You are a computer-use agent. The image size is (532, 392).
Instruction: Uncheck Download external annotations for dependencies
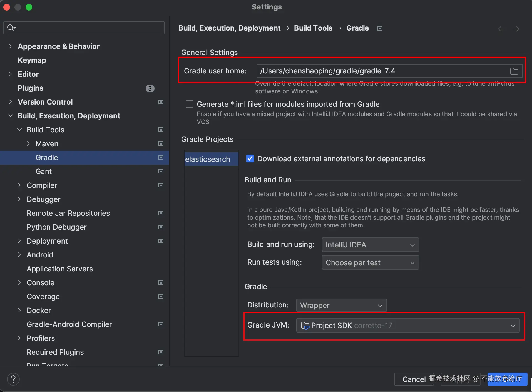pos(250,159)
